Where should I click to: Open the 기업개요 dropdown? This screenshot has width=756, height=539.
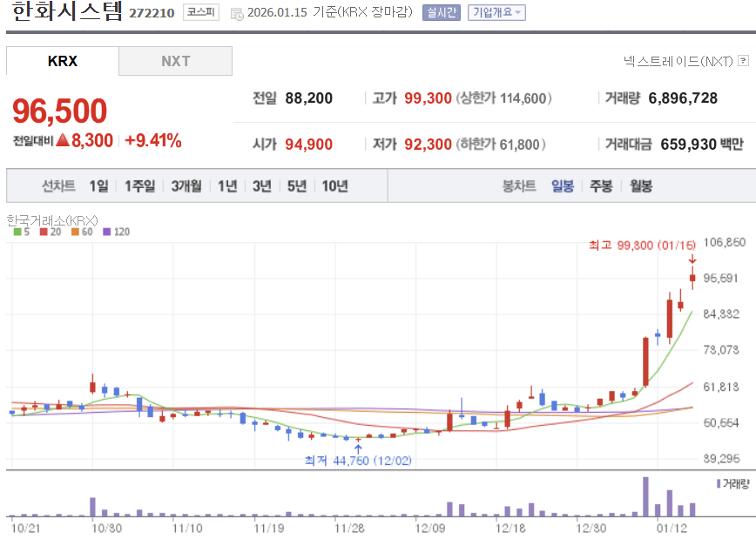point(496,12)
